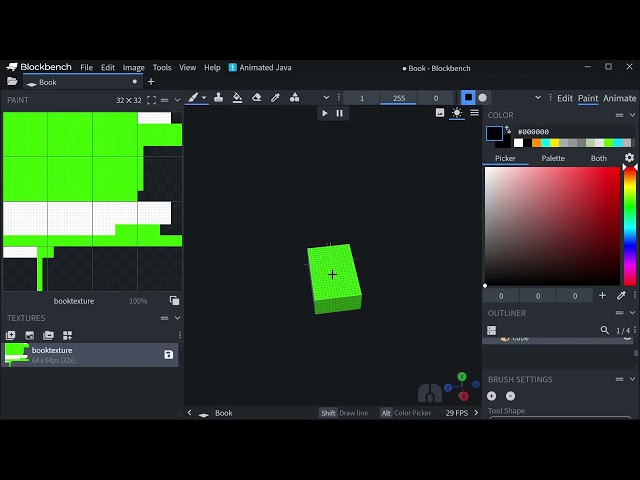Viewport: 640px width, 480px height.
Task: Select booktexture thumbnail in Textures list
Action: tap(16, 354)
